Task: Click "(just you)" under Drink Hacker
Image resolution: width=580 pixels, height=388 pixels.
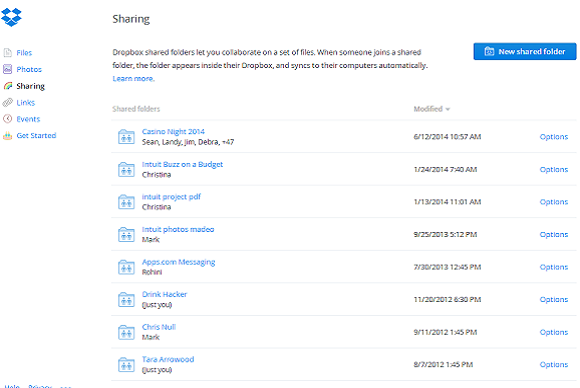Action: [x=157, y=305]
